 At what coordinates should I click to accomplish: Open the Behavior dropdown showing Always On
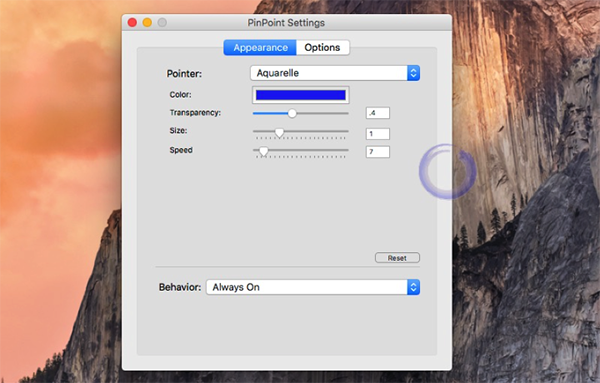pyautogui.click(x=313, y=287)
